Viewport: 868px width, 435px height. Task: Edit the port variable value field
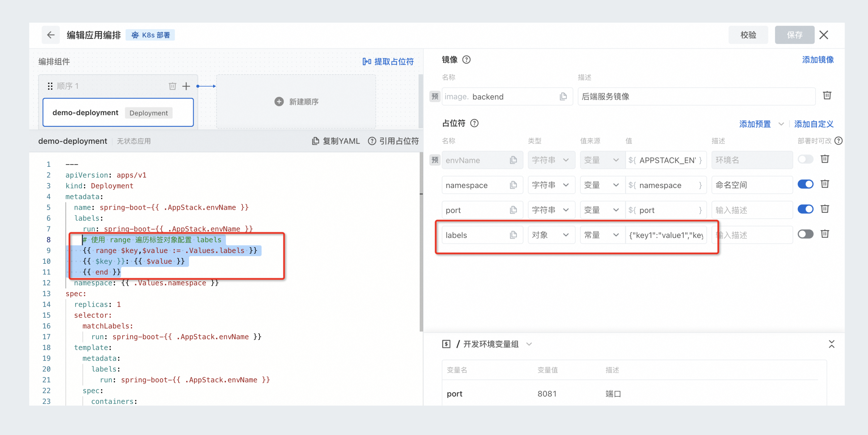[x=666, y=210]
